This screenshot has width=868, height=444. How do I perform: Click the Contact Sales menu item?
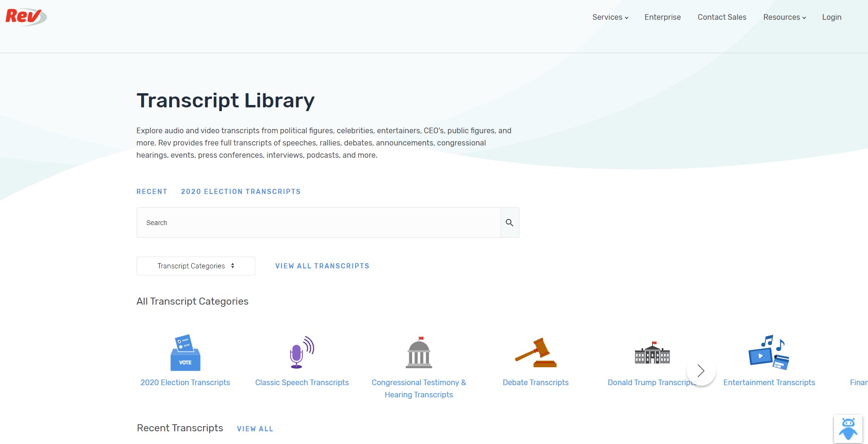pyautogui.click(x=722, y=17)
